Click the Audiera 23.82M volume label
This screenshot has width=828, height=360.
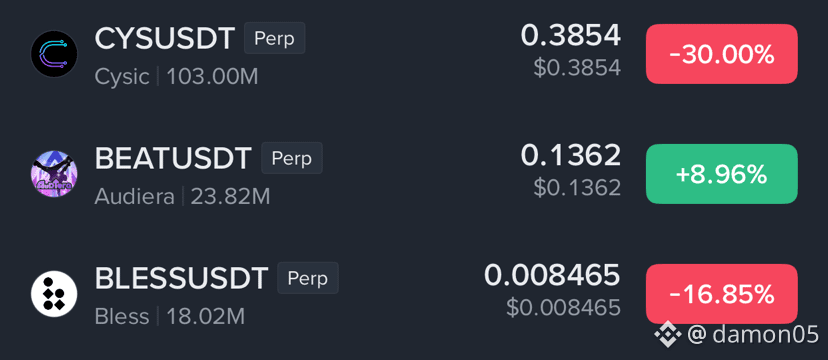click(x=182, y=197)
